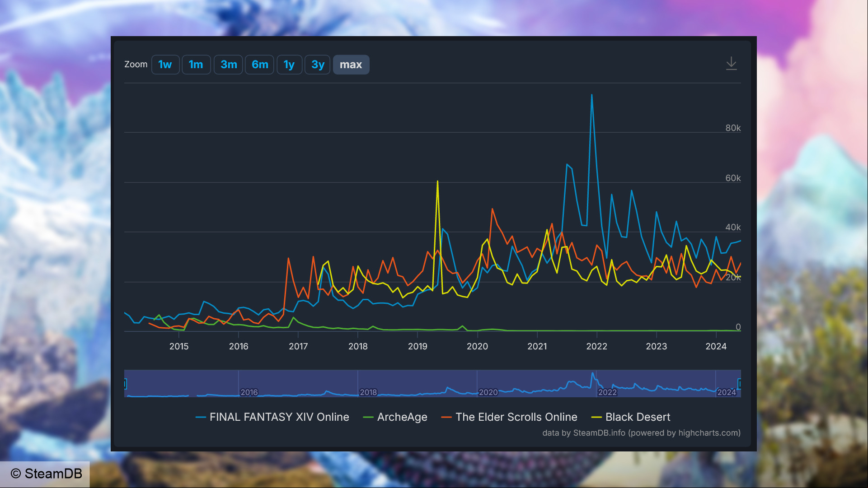Set the chart zoom to 1y
This screenshot has width=868, height=488.
(x=289, y=65)
